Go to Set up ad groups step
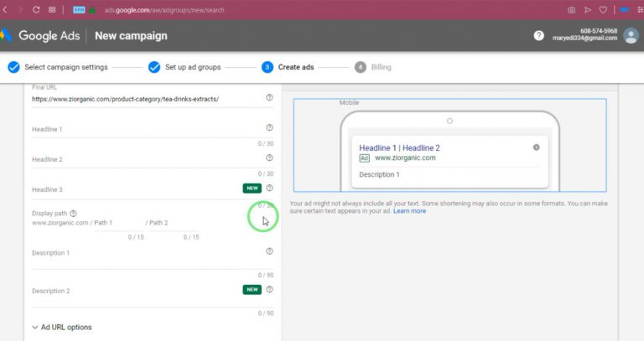644x341 pixels. (184, 67)
